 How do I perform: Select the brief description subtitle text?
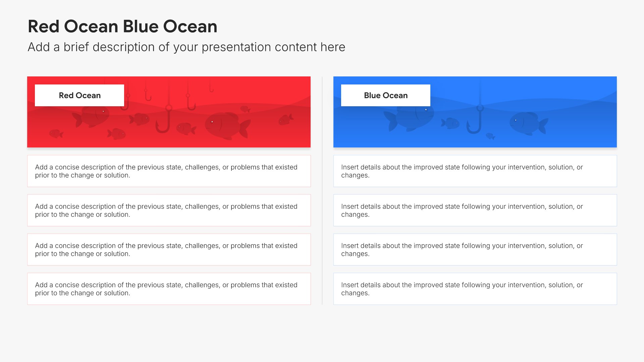[186, 47]
